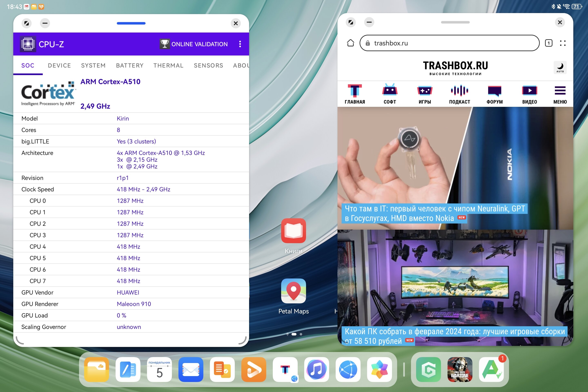Tap the CPU-Z chip logo icon
This screenshot has width=588, height=392.
[x=28, y=44]
